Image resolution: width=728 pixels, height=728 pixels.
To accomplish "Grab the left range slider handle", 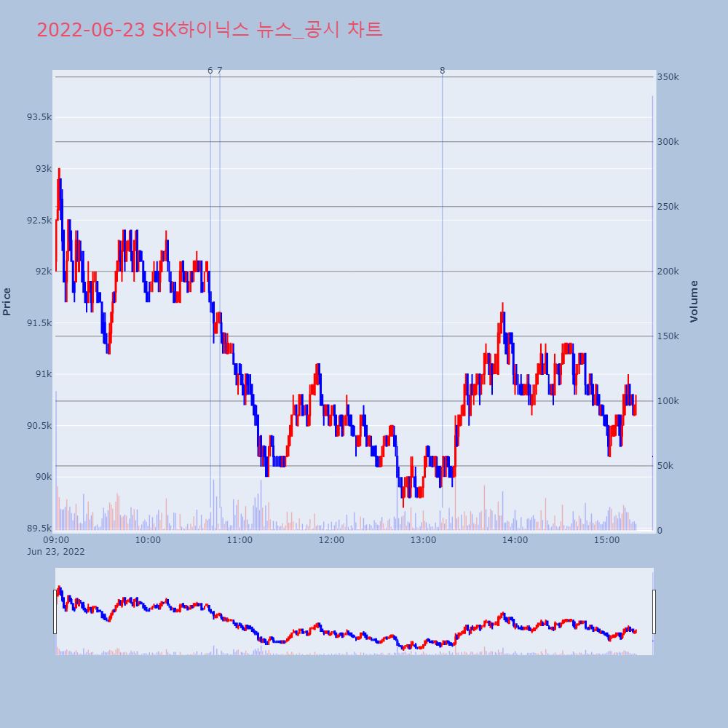I will click(x=55, y=612).
